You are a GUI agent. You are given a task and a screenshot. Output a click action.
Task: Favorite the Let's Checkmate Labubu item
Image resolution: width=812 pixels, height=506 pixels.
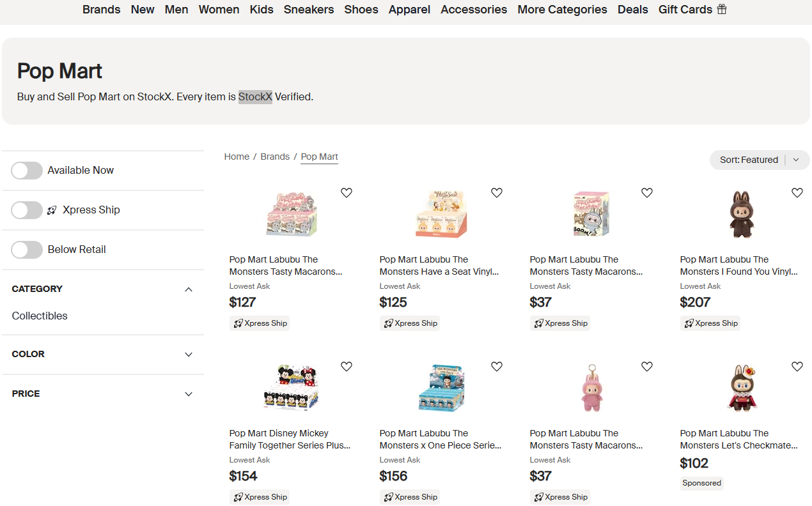pos(797,367)
